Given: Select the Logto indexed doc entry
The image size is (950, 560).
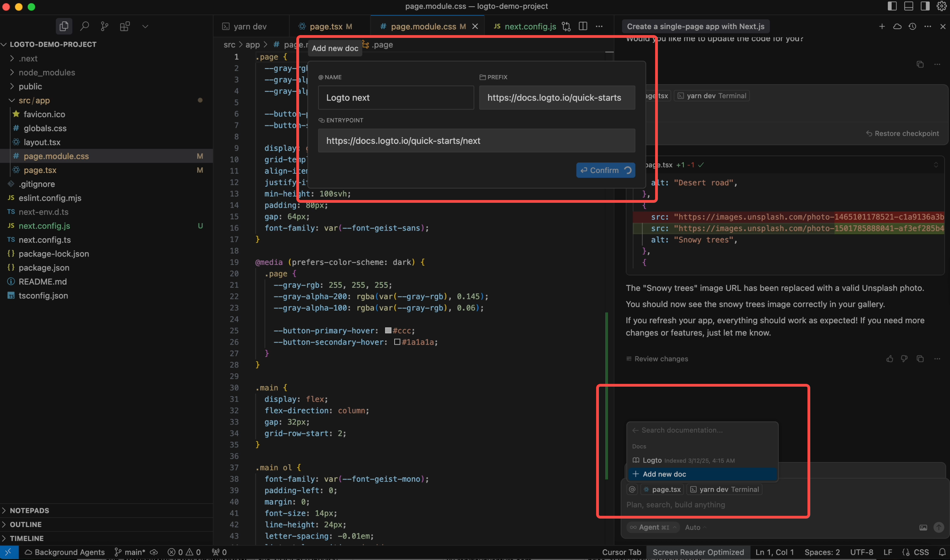Looking at the screenshot, I should tap(702, 460).
